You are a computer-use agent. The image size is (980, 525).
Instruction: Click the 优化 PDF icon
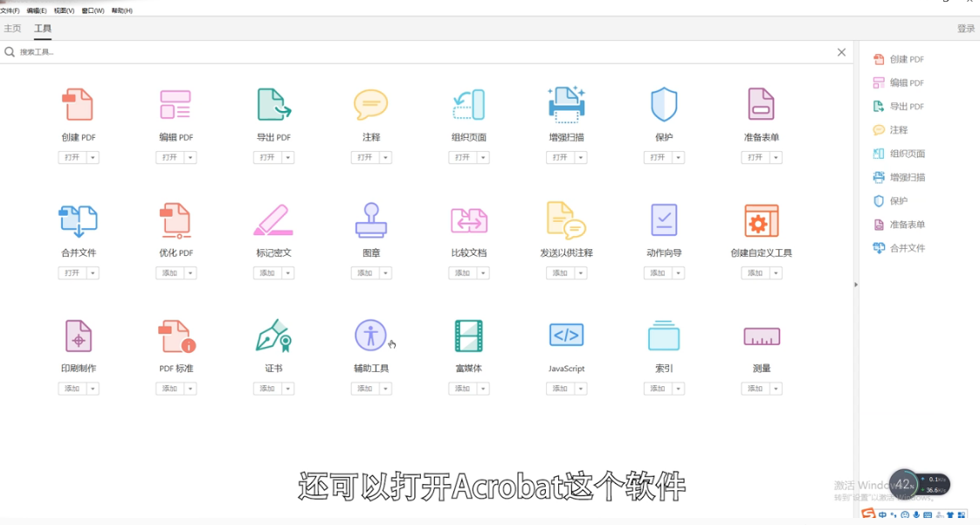pos(176,221)
